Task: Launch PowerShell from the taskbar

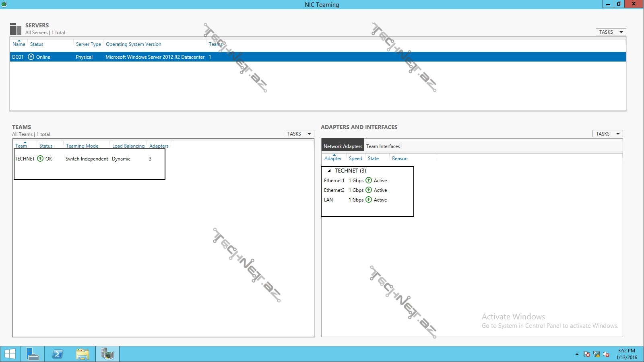Action: (x=58, y=354)
